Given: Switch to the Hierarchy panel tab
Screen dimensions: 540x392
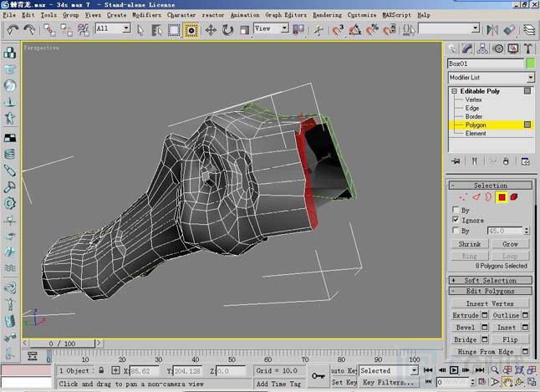Looking at the screenshot, I should tap(482, 48).
